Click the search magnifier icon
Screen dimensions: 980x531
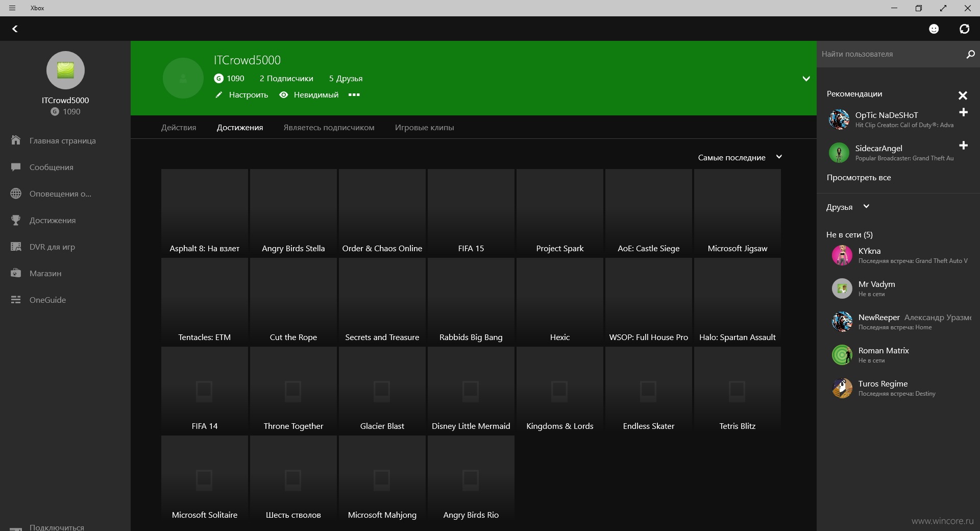pos(970,54)
